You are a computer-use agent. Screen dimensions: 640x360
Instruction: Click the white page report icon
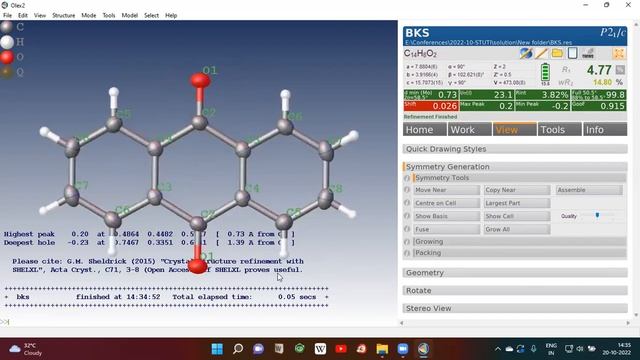click(572, 53)
